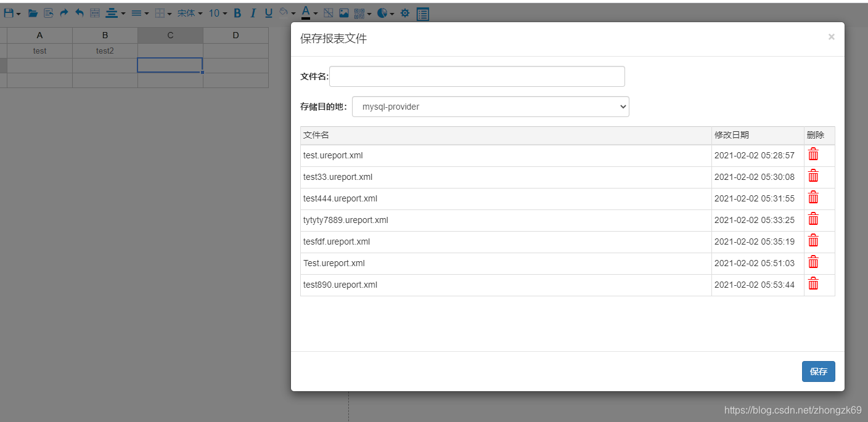Click the redo arrow icon
The height and width of the screenshot is (422, 868).
pos(64,13)
